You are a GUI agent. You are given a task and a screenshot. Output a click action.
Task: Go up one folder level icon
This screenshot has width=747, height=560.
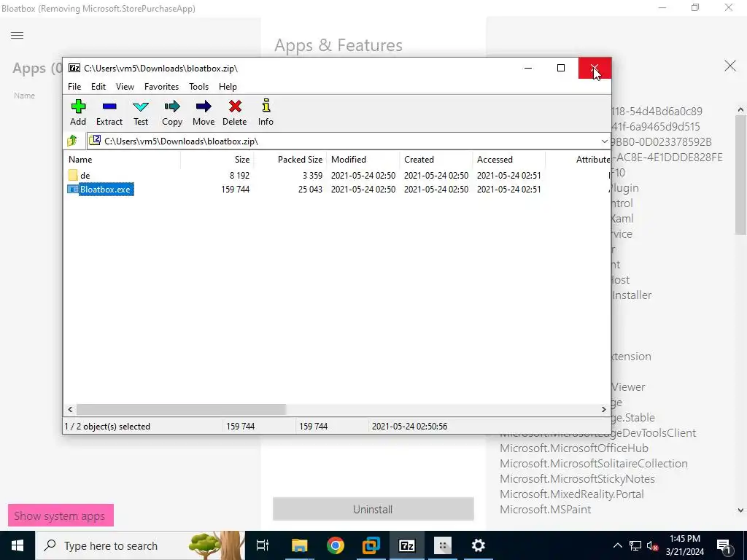(72, 141)
